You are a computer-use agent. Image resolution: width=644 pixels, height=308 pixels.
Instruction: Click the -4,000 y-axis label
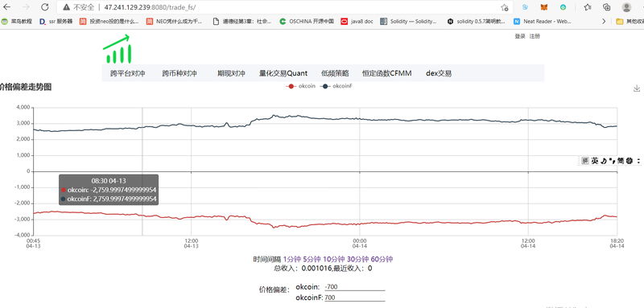tap(22, 236)
